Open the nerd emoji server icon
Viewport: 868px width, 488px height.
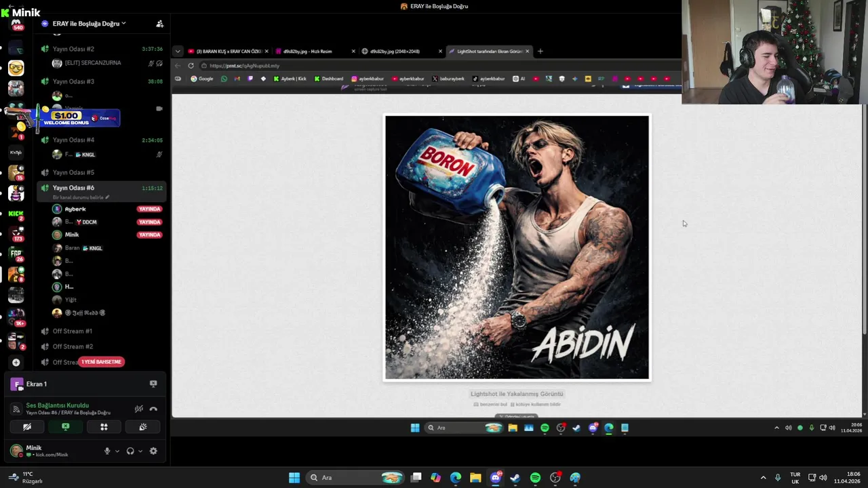pos(16,68)
